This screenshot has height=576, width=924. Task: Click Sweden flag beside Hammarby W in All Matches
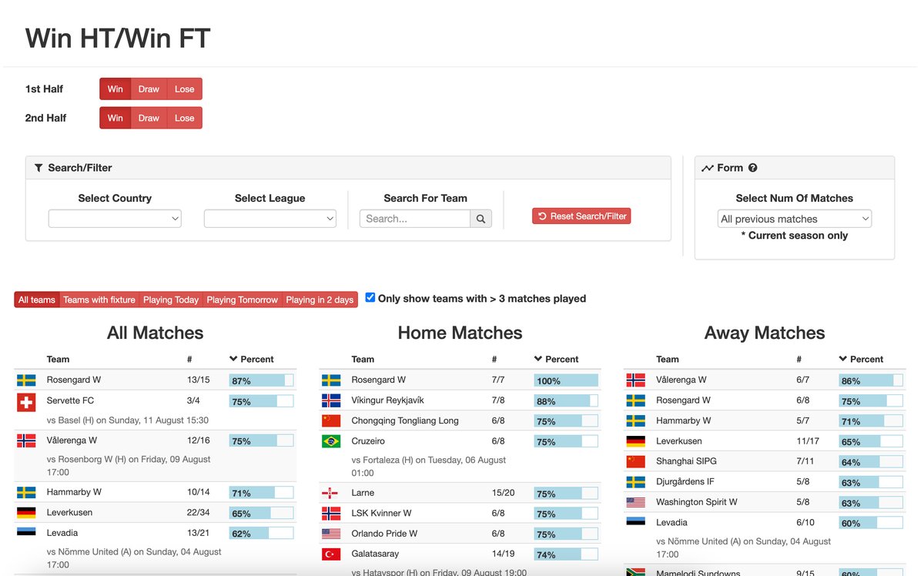pos(26,492)
